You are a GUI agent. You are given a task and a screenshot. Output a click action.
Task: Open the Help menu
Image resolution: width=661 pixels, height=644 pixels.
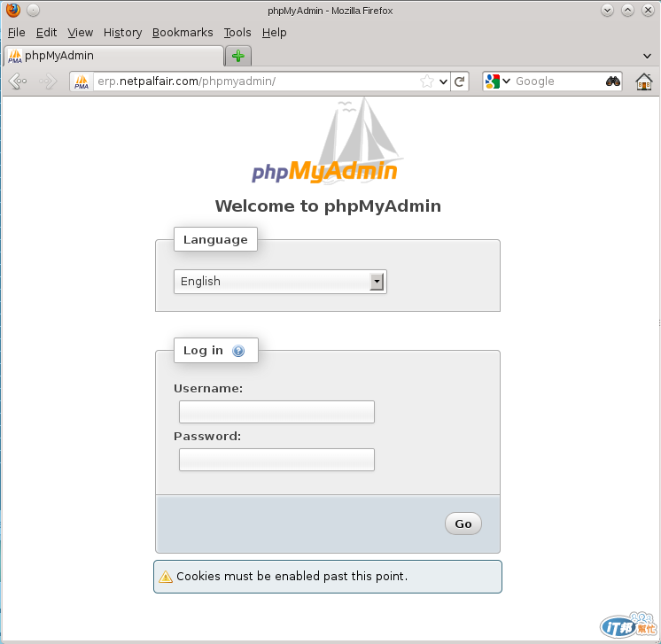[x=274, y=33]
